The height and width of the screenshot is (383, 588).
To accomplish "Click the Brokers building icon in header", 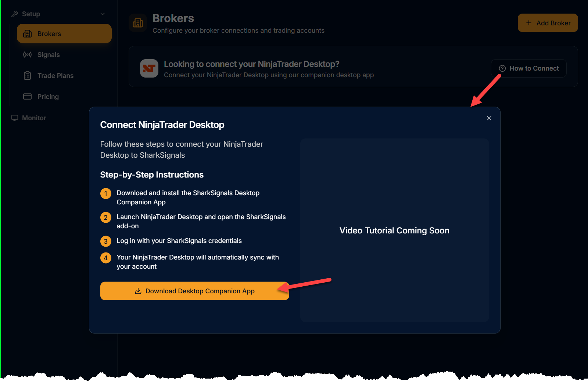I will pos(138,23).
